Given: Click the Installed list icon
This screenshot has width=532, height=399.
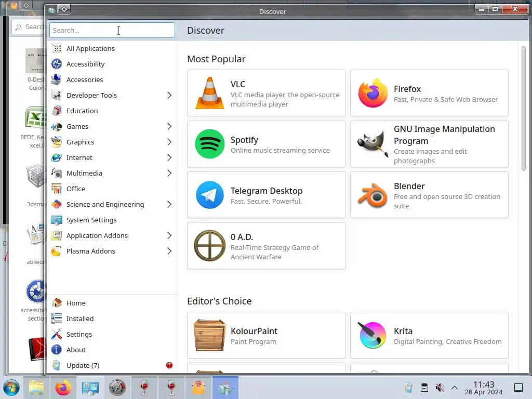Looking at the screenshot, I should click(x=57, y=318).
